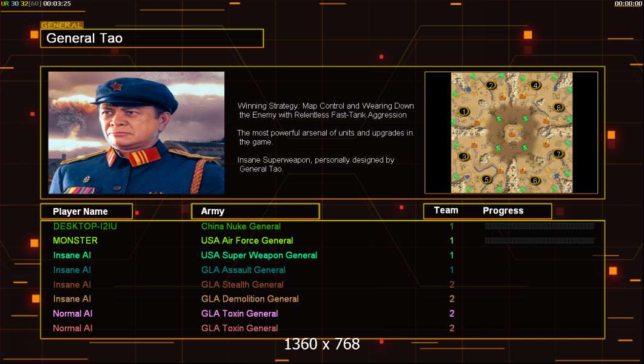This screenshot has height=364, width=644.
Task: Click the '30 32[60]' frame rate counter
Action: [x=26, y=4]
